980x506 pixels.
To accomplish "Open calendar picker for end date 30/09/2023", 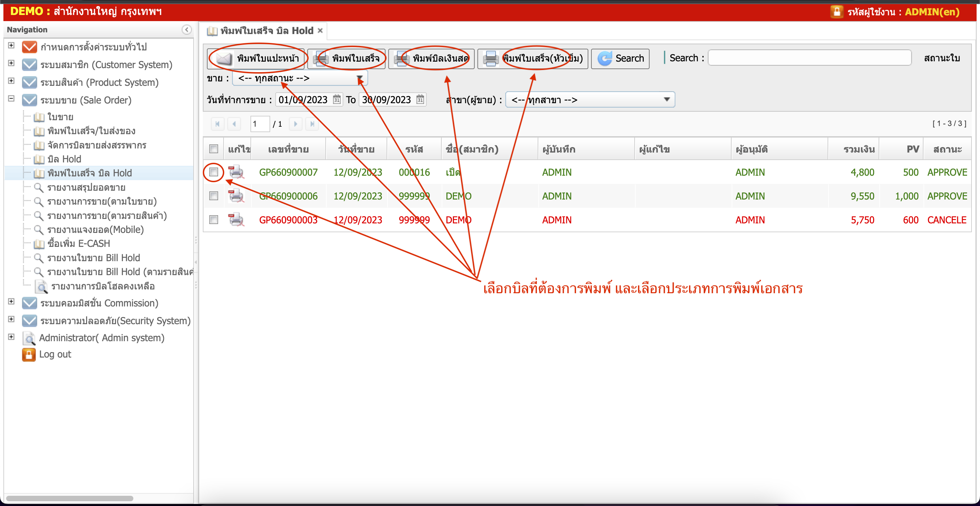I will 420,100.
